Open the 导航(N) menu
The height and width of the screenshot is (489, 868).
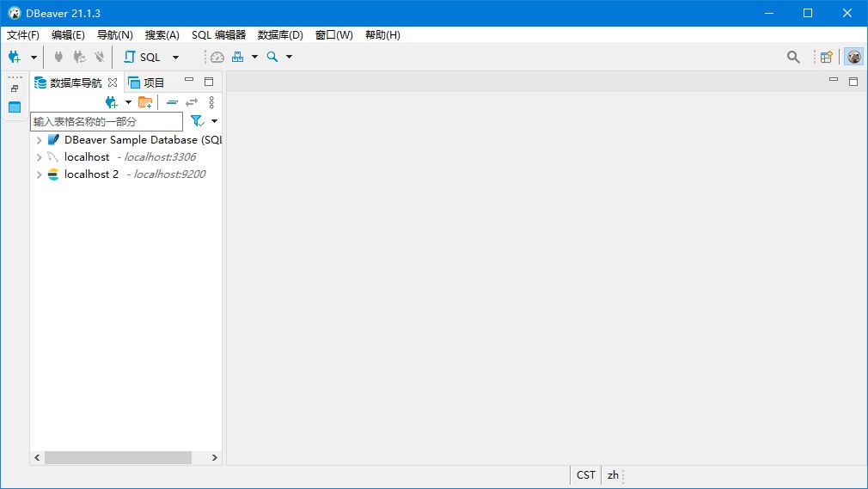(115, 35)
